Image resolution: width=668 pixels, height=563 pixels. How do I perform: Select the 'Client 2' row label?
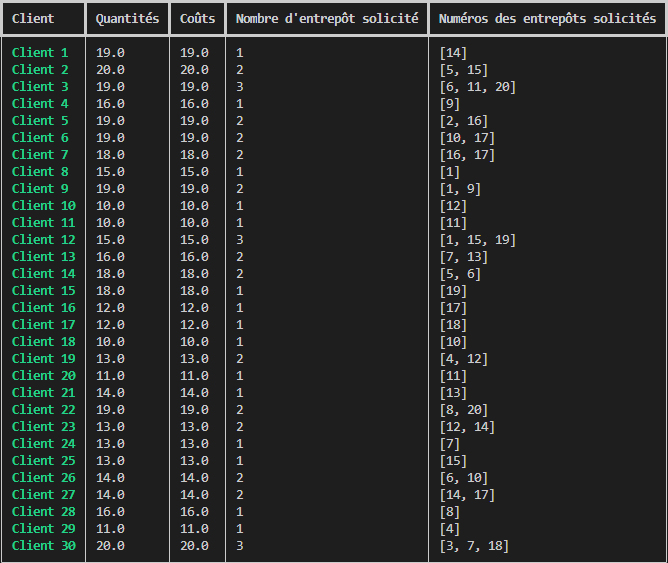[40, 69]
